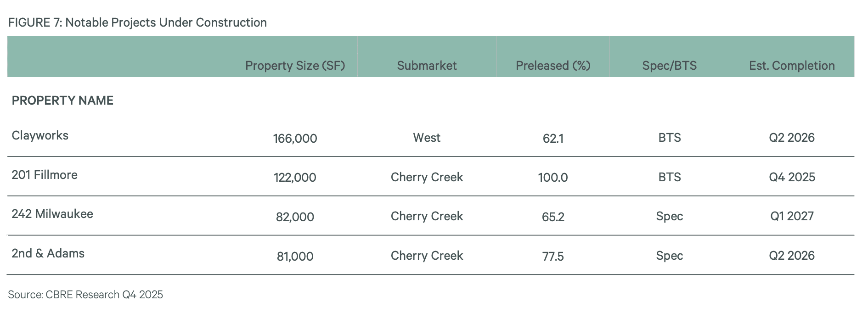Click the 166,000 property size value
The height and width of the screenshot is (313, 868).
295,138
